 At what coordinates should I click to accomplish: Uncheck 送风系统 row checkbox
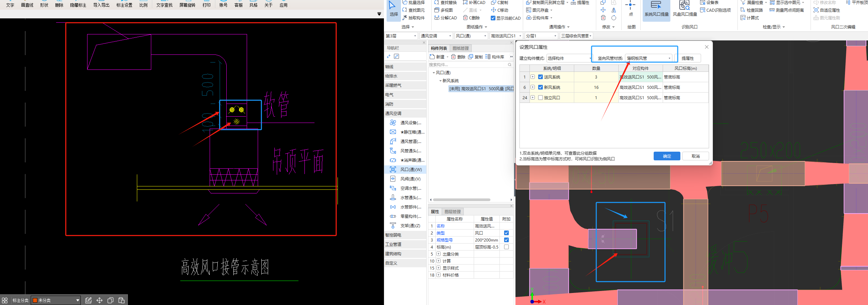point(540,77)
